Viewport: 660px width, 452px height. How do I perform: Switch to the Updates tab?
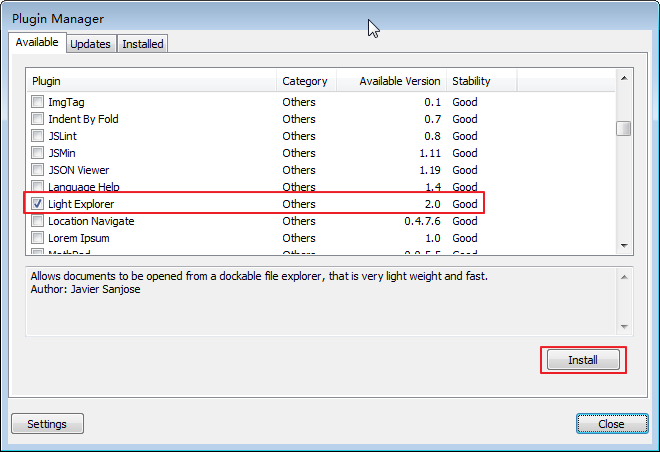point(90,44)
